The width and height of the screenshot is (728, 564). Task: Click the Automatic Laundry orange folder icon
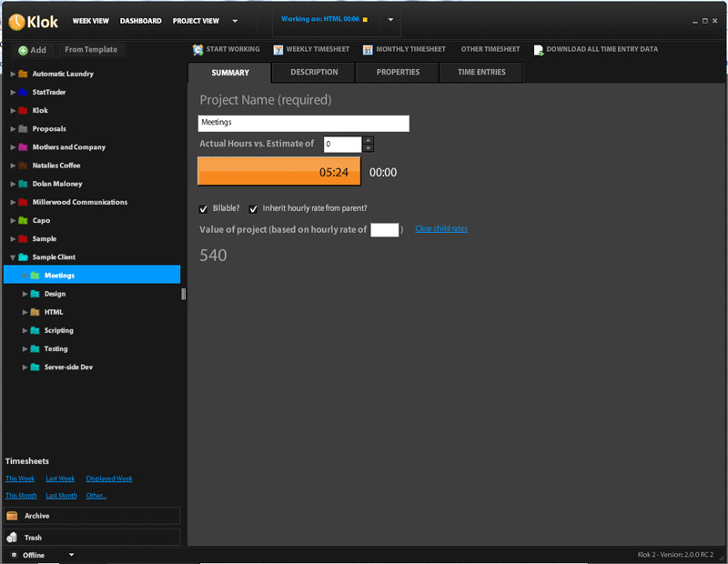[23, 74]
